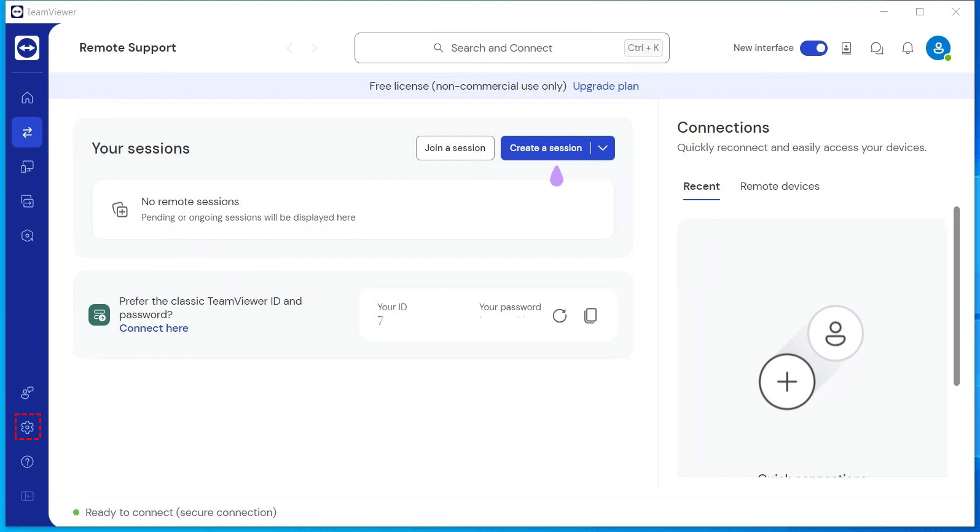Screen dimensions: 980x532
Task: Follow the Upgrade plan link
Action: point(605,86)
